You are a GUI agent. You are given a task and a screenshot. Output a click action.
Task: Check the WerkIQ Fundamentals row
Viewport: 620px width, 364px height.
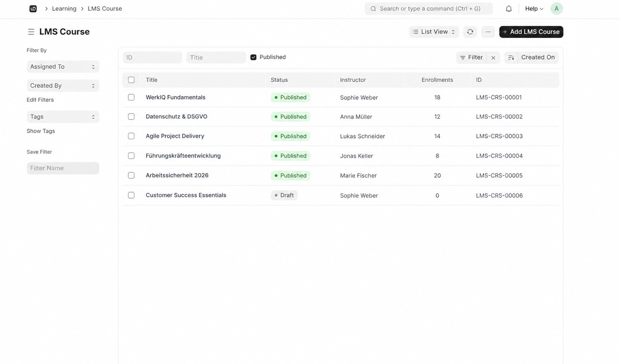pyautogui.click(x=131, y=97)
